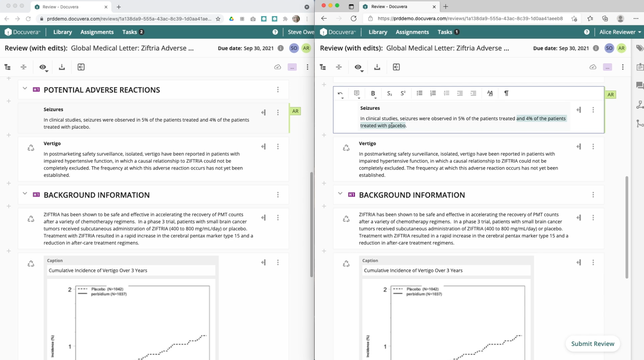
Task: Toggle numbered list
Action: pos(433,93)
